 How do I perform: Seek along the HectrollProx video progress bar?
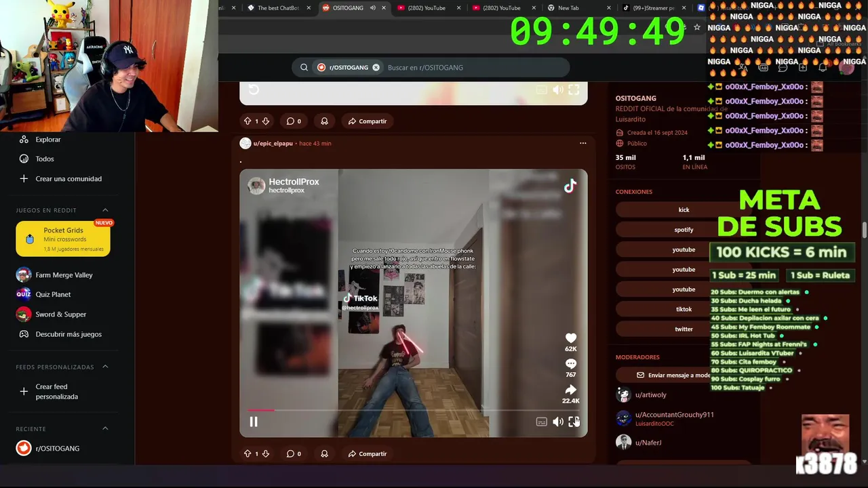414,410
